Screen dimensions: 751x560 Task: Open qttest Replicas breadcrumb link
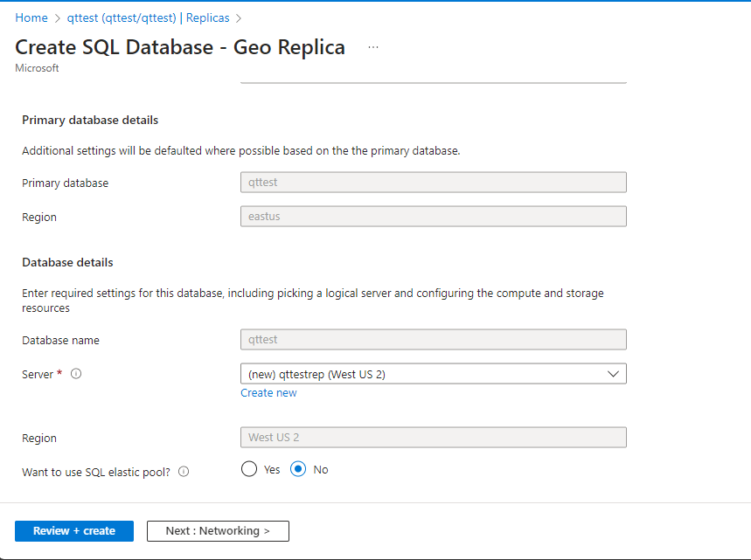point(148,17)
